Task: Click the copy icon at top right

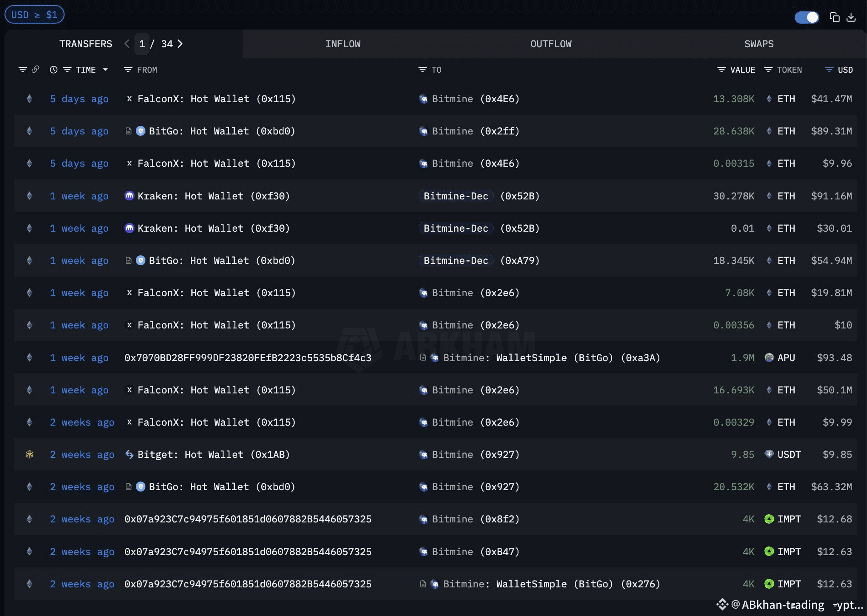Action: 834,17
